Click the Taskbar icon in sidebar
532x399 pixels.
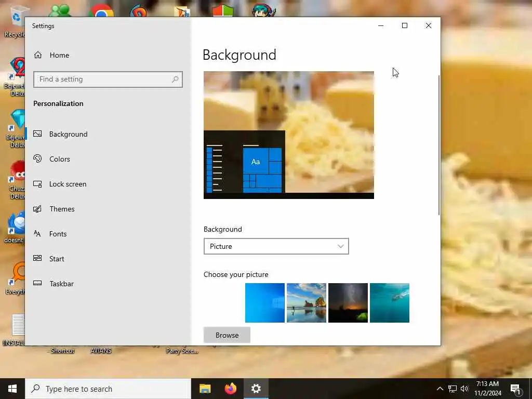pos(37,283)
